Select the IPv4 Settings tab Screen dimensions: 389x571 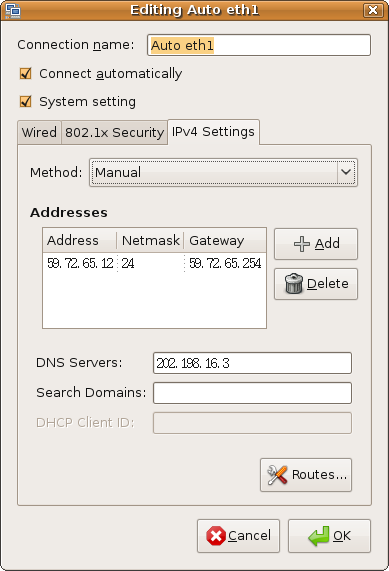[213, 132]
